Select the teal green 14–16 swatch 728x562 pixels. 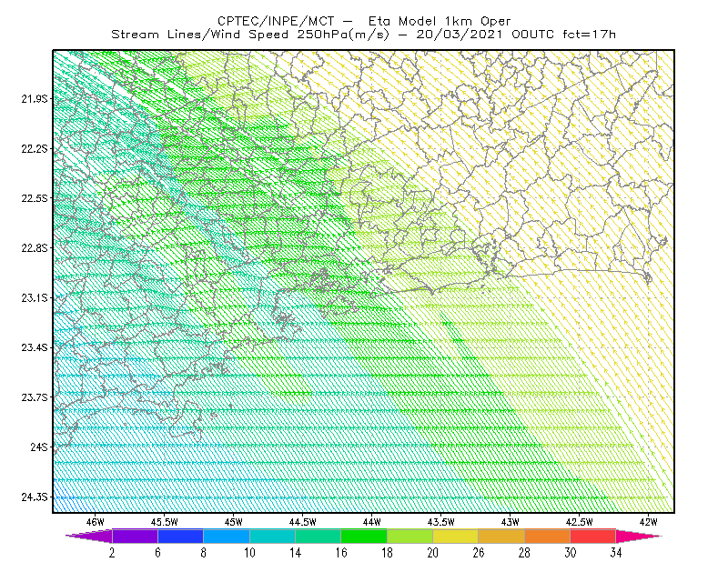[318, 536]
